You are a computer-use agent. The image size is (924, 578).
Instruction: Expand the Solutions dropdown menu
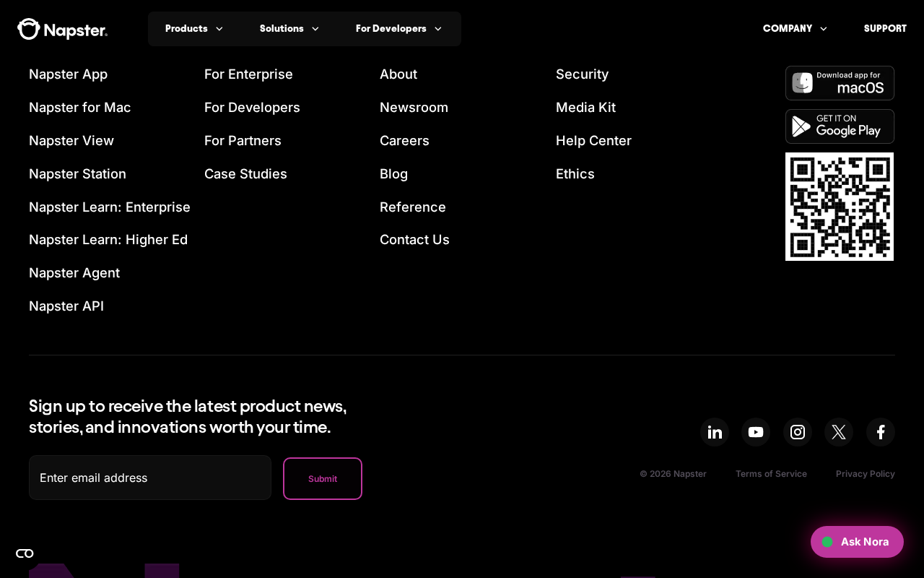click(x=289, y=29)
